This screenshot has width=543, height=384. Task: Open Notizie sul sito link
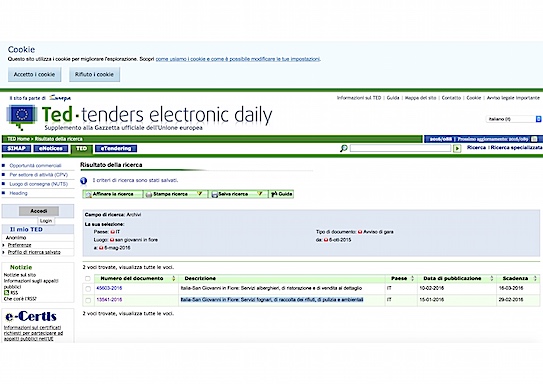click(x=20, y=275)
